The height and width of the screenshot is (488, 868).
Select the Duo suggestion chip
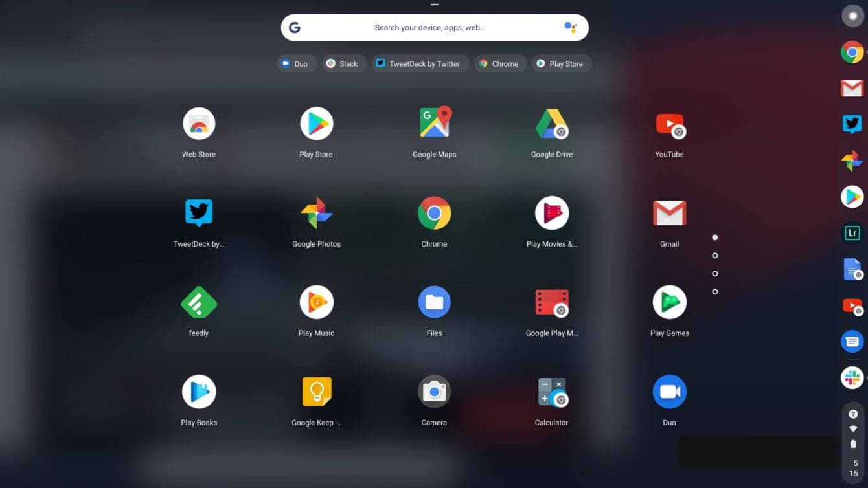[x=296, y=63]
